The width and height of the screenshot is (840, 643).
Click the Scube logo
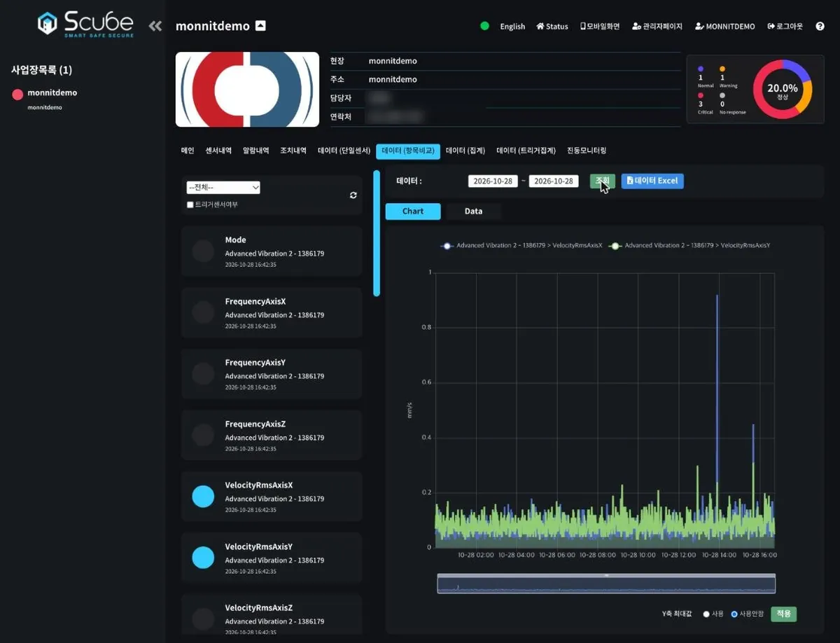tap(86, 24)
